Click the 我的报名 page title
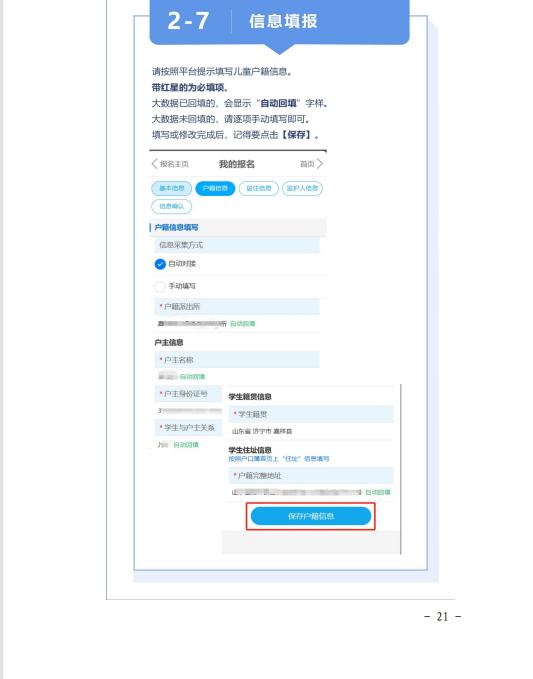The width and height of the screenshot is (533, 679). tap(237, 164)
